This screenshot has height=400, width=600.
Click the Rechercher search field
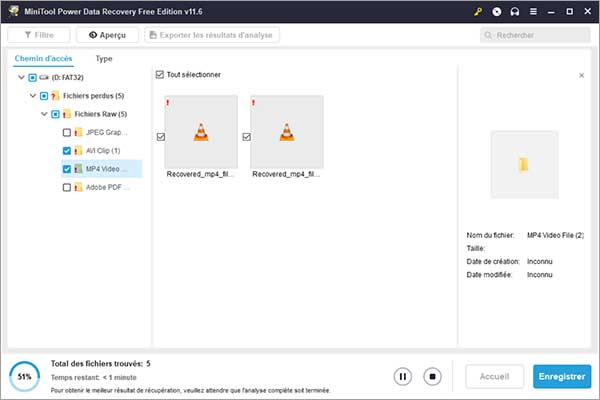(535, 35)
